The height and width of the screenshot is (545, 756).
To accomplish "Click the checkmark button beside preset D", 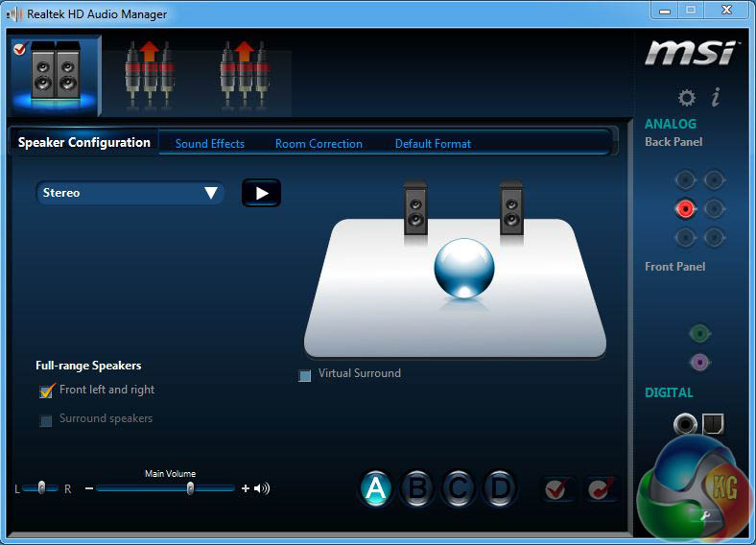I will pos(555,489).
